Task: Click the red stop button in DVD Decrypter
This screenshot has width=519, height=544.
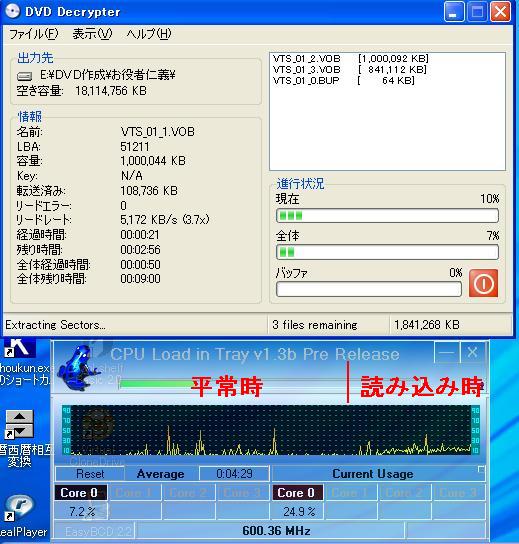Action: (483, 283)
